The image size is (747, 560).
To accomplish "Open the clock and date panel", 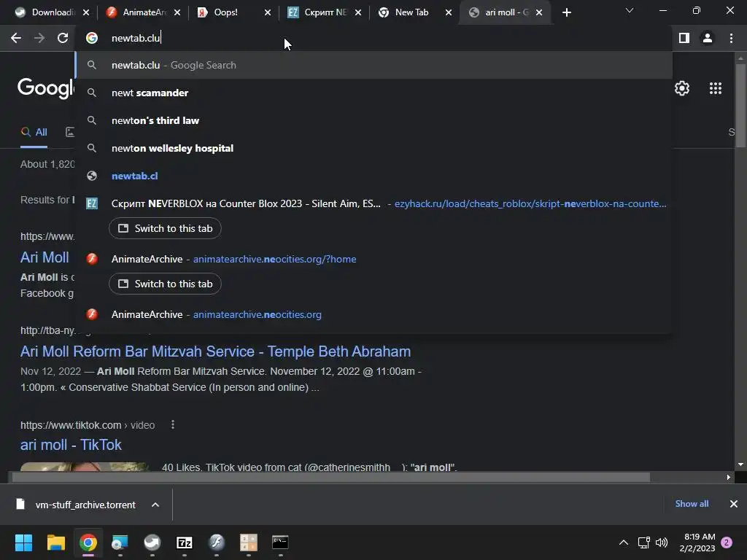I will coord(697,542).
